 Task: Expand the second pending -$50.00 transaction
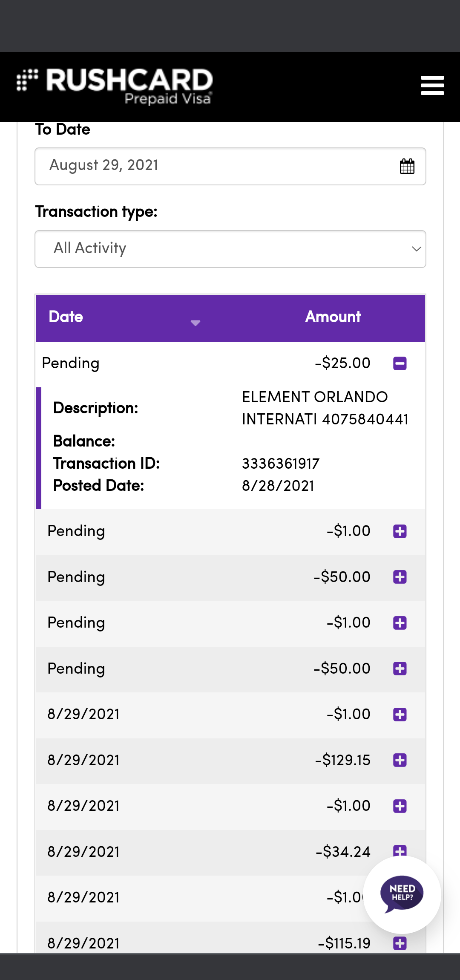click(x=400, y=669)
